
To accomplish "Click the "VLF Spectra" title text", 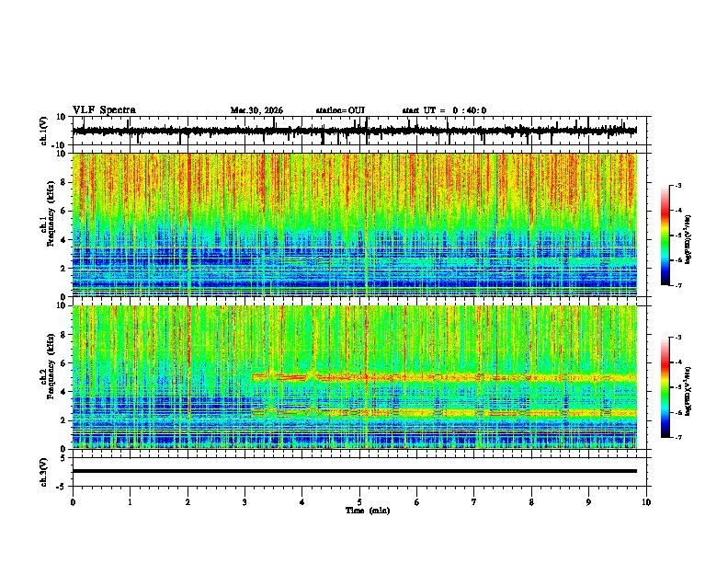I will (104, 110).
